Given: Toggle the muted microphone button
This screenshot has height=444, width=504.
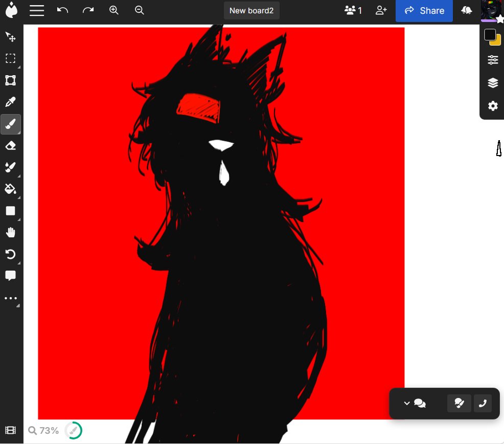Looking at the screenshot, I should tap(459, 403).
